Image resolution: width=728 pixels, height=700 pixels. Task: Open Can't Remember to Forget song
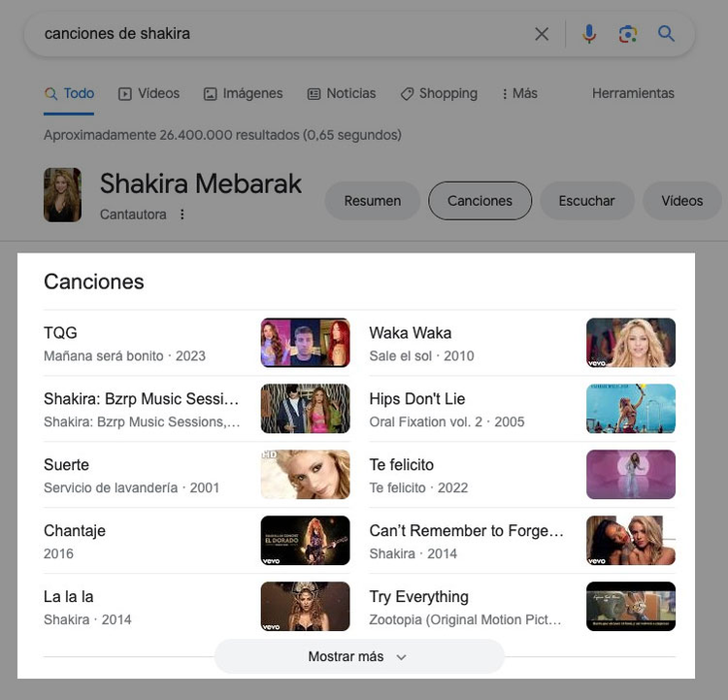click(x=466, y=531)
